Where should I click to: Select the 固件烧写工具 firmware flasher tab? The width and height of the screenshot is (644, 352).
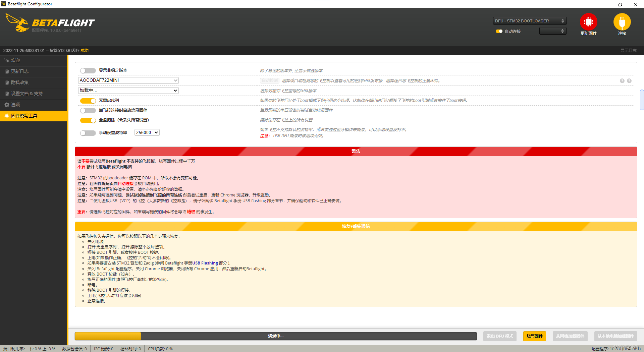click(x=34, y=116)
